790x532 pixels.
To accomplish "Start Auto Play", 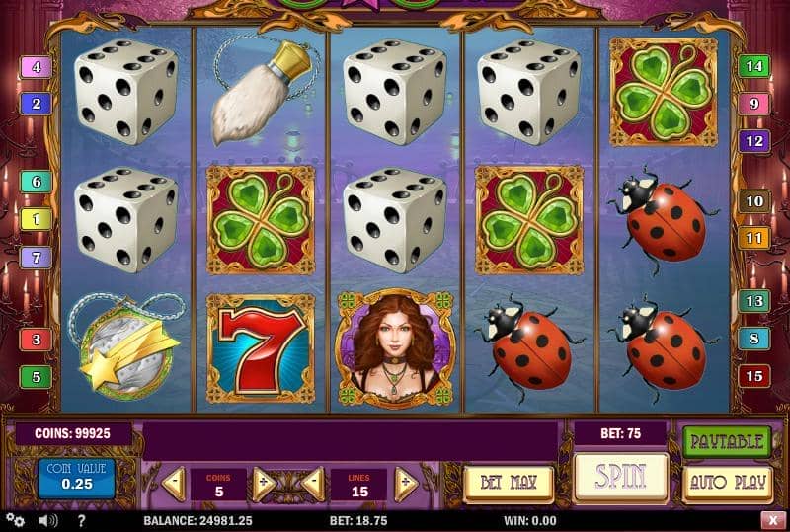I will [727, 483].
